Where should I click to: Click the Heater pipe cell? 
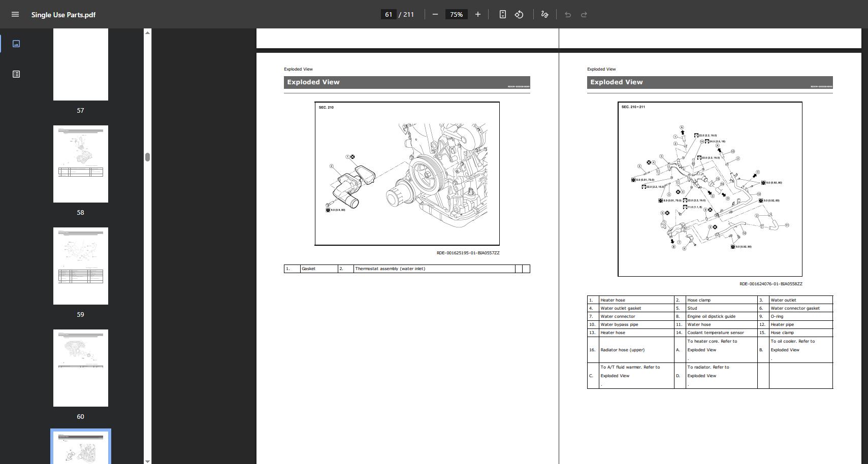pos(801,324)
